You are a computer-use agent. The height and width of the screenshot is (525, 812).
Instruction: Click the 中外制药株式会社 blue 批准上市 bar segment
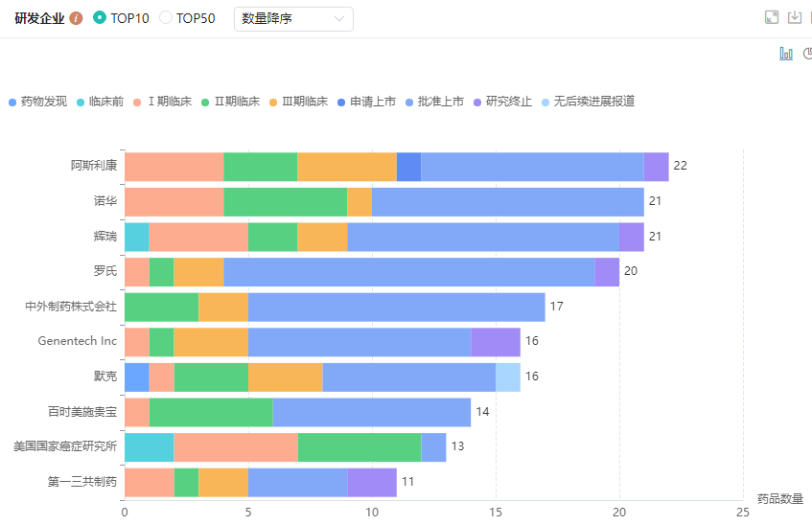pyautogui.click(x=396, y=307)
